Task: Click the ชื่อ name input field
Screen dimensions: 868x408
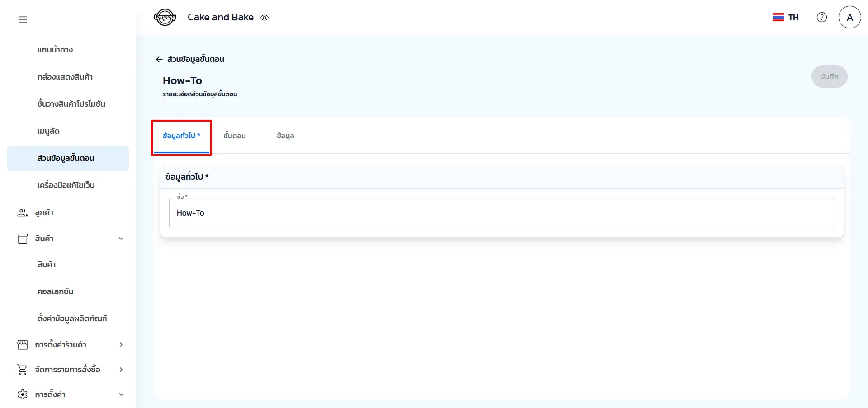Action: [501, 213]
